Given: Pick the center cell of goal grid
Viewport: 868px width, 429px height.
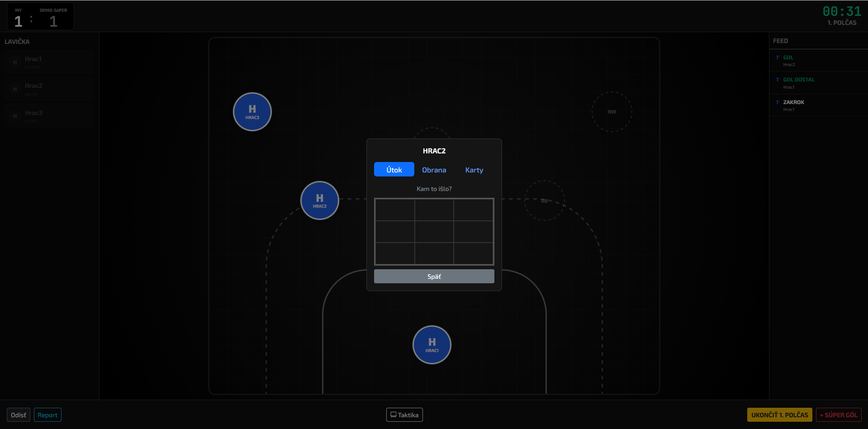Looking at the screenshot, I should point(434,232).
